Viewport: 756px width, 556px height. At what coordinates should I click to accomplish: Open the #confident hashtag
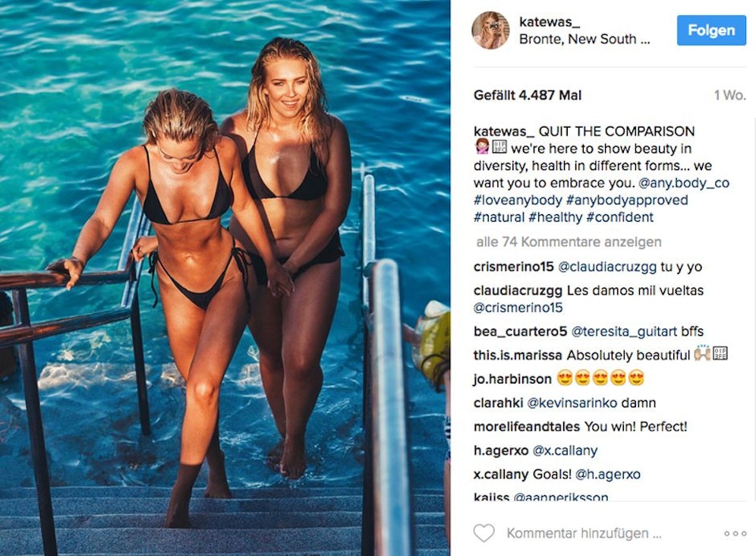click(619, 217)
